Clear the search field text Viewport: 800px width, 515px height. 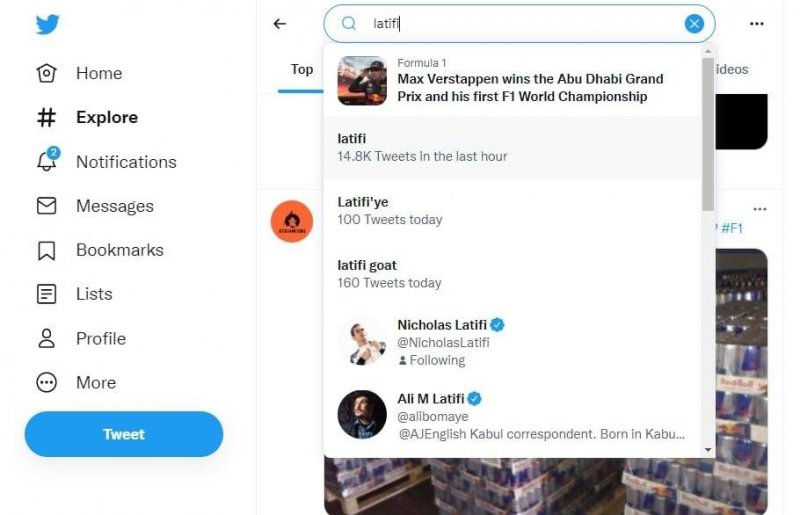click(694, 24)
